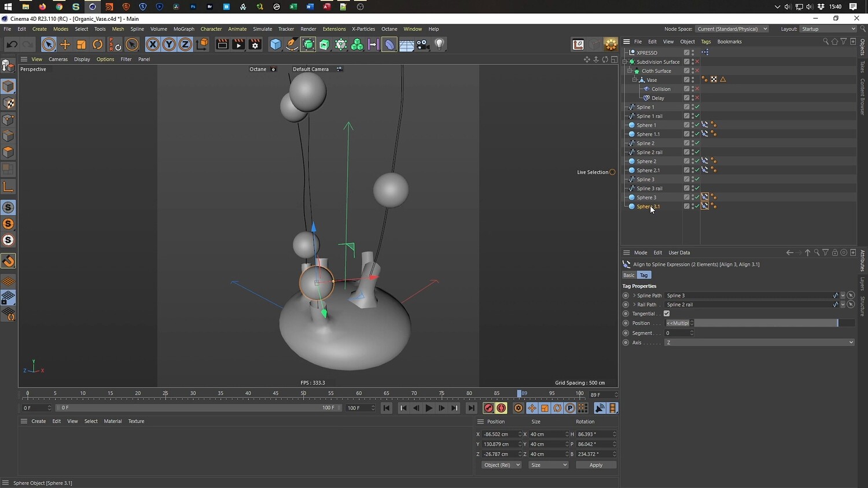Click the Cube primitive icon

[x=275, y=45]
